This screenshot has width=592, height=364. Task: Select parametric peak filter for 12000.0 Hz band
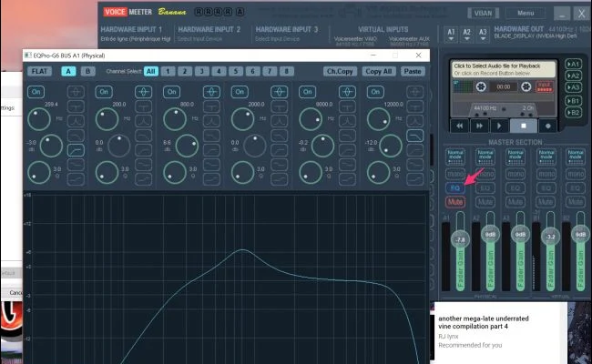[x=415, y=92]
